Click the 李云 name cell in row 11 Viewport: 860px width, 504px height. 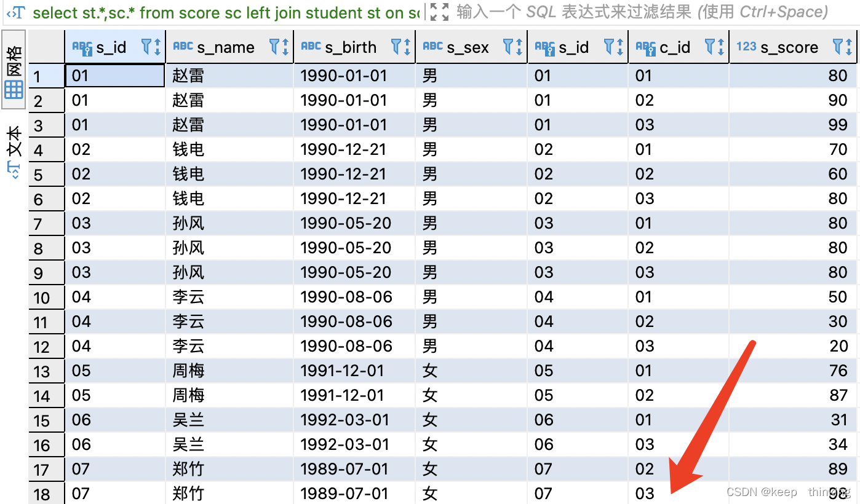230,321
